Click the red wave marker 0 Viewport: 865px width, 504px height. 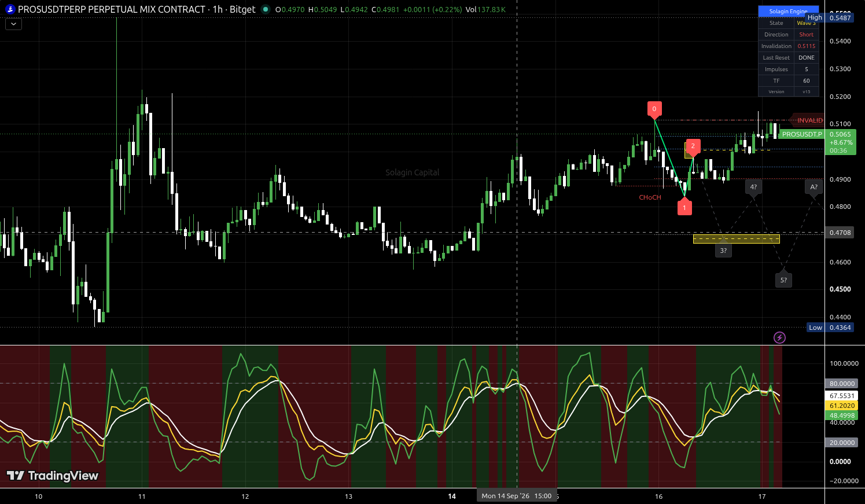(654, 109)
